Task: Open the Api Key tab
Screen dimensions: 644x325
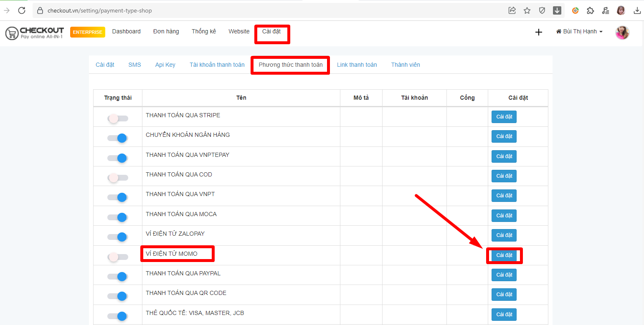Action: point(165,65)
